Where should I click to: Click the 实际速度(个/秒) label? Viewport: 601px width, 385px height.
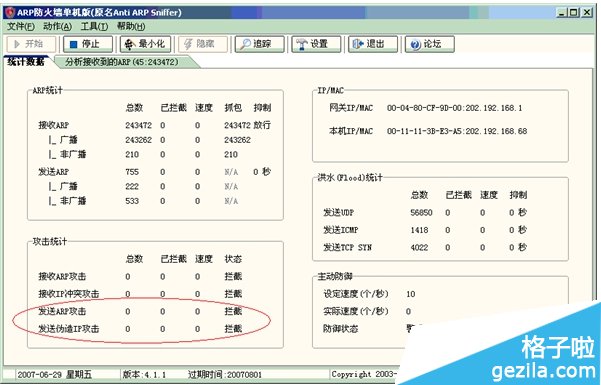click(x=356, y=311)
